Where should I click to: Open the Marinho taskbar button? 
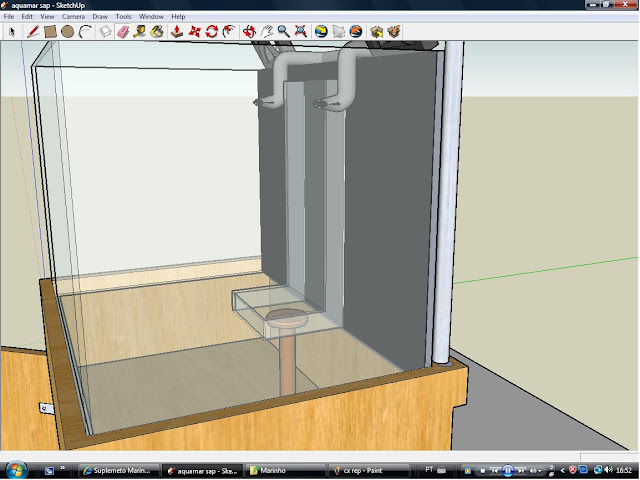coord(286,471)
